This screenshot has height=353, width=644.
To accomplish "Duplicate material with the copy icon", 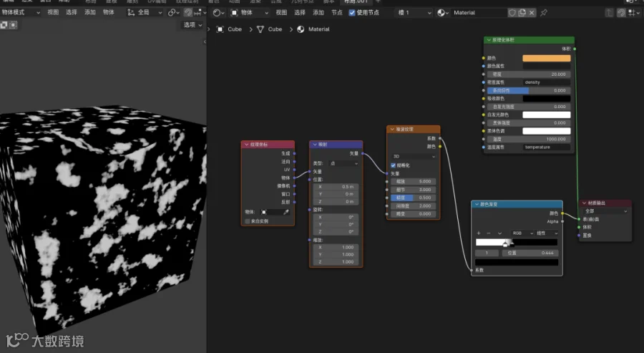I will (522, 13).
